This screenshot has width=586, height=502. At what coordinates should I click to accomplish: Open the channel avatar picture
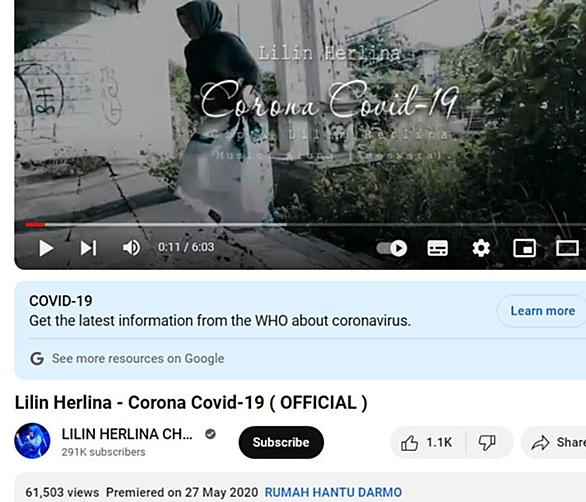[32, 441]
